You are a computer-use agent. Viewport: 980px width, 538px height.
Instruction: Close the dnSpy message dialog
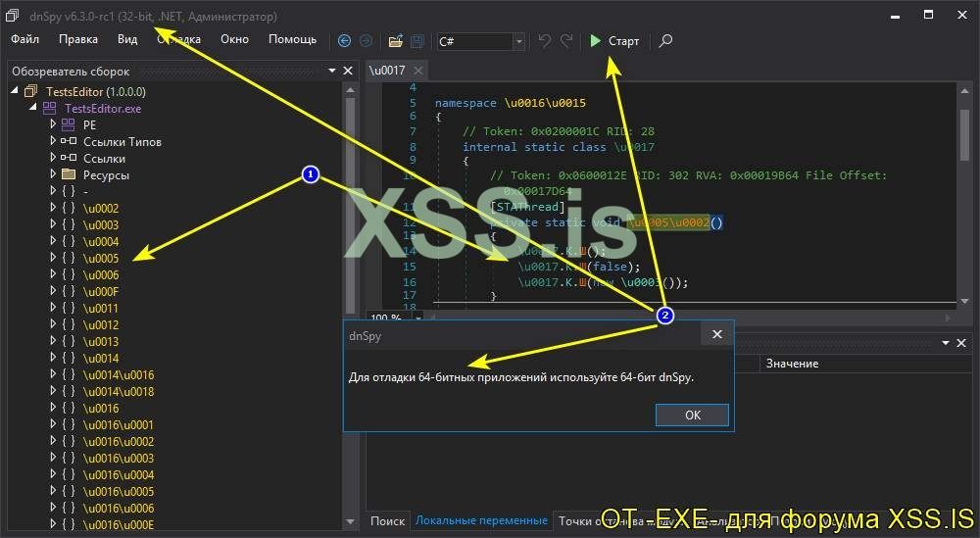pos(717,334)
